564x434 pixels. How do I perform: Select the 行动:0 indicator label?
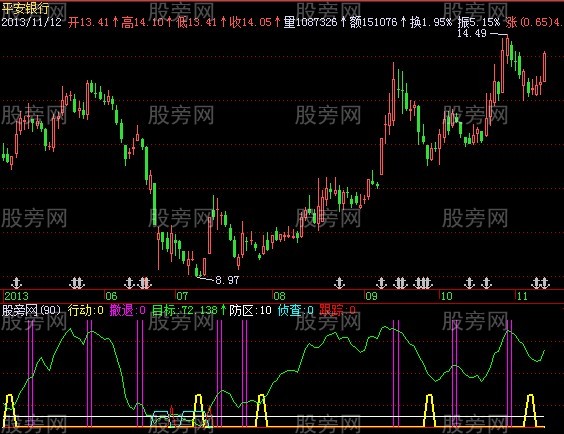(x=86, y=310)
